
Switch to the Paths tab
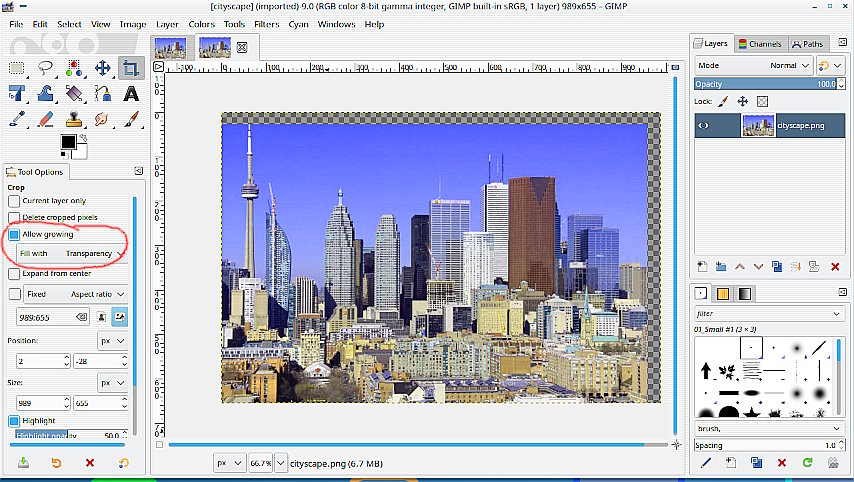click(x=807, y=44)
